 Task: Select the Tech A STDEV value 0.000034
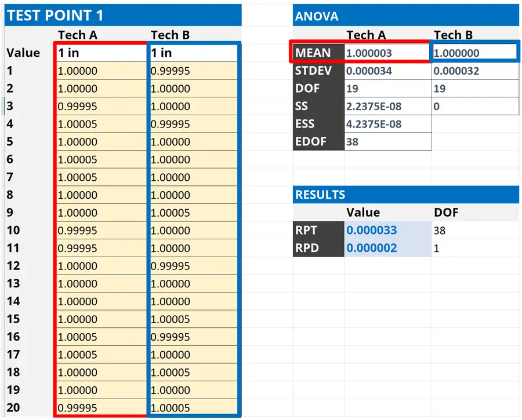click(388, 71)
